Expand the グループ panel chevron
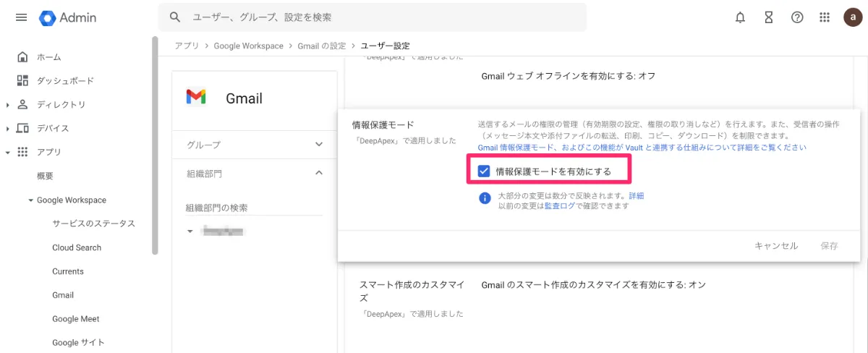Screen dimensions: 868x353 319,145
